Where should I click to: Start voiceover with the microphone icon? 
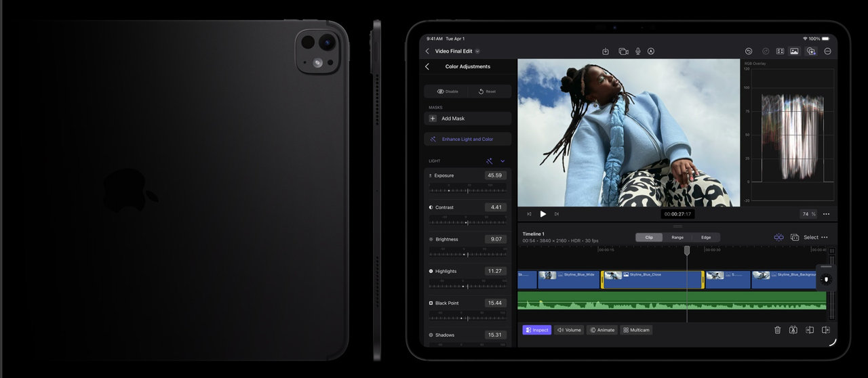click(637, 51)
